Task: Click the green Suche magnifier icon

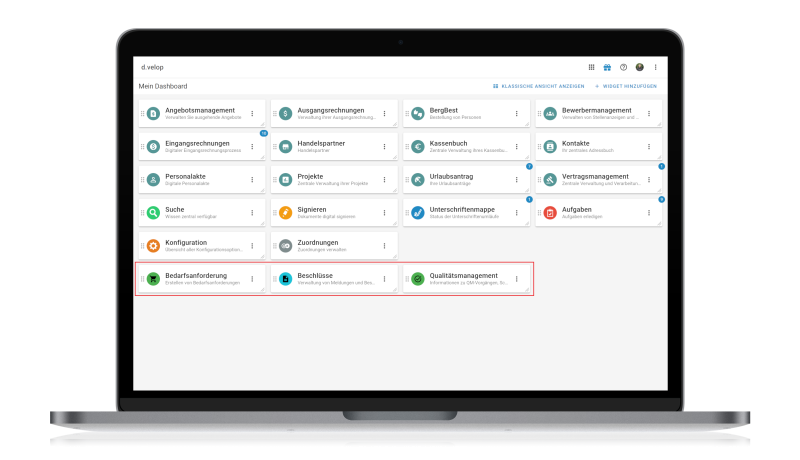Action: 153,212
